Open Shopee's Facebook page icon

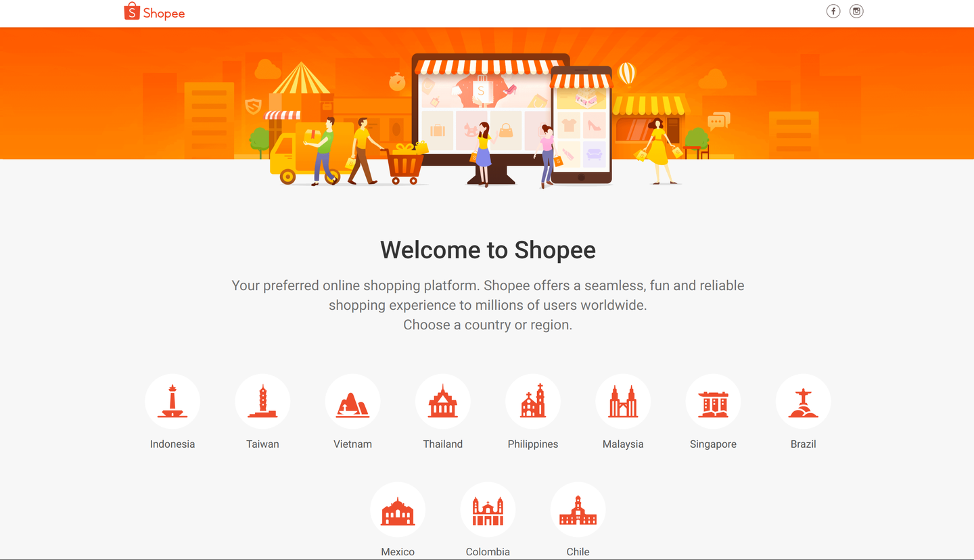click(x=833, y=11)
